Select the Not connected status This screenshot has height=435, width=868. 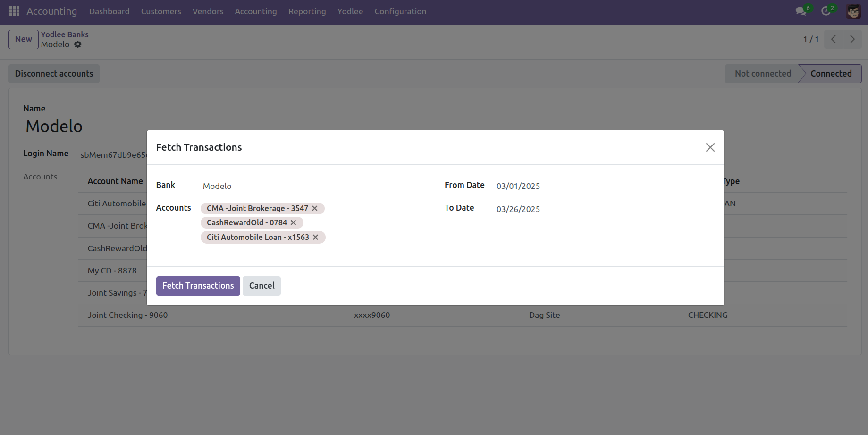(762, 74)
